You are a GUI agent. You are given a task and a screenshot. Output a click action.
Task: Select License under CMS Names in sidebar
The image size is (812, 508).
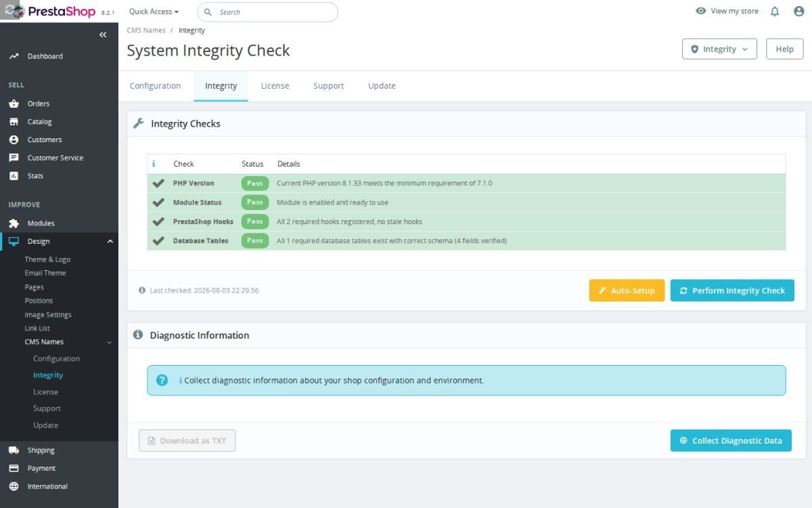pyautogui.click(x=46, y=392)
